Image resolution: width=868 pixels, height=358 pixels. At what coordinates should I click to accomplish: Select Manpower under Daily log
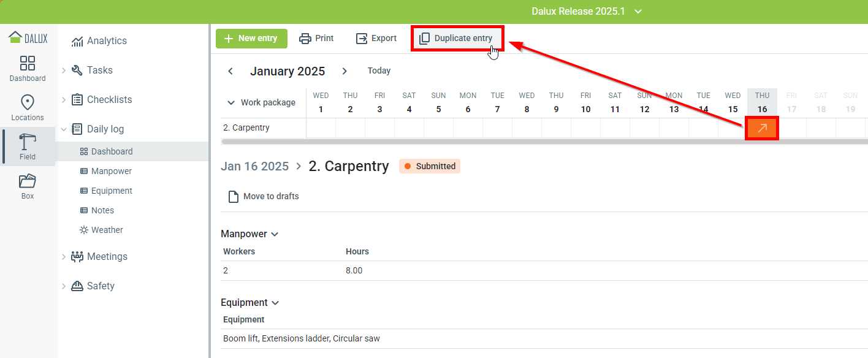click(x=111, y=171)
